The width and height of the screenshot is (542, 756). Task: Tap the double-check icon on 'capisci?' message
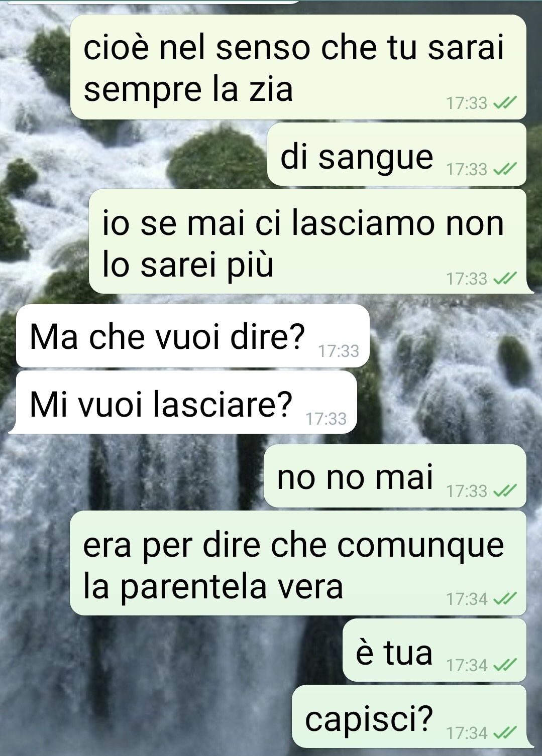pyautogui.click(x=504, y=733)
